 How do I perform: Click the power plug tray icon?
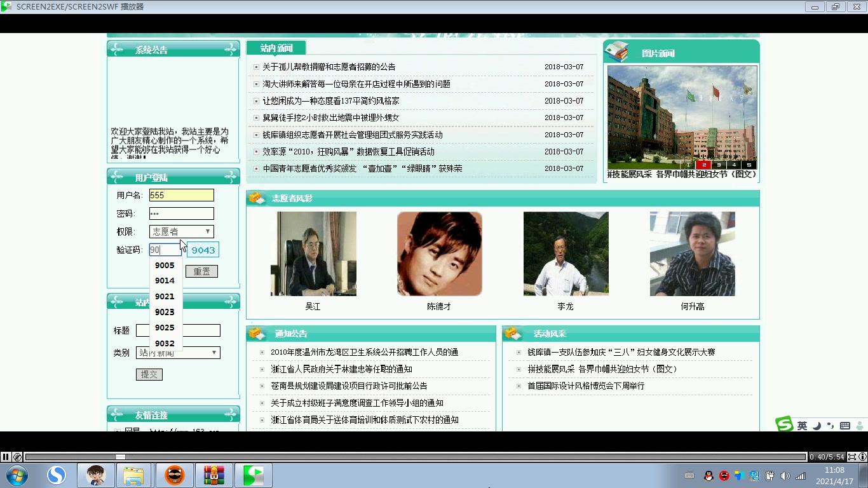(770, 476)
